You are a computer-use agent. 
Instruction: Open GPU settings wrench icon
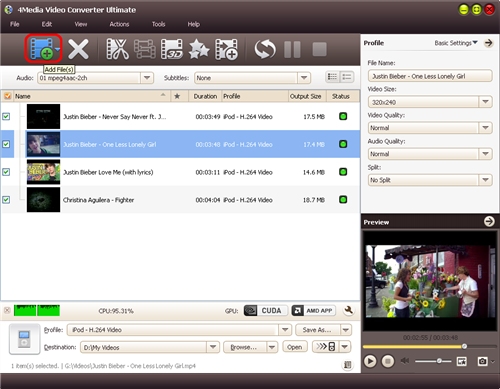348,310
